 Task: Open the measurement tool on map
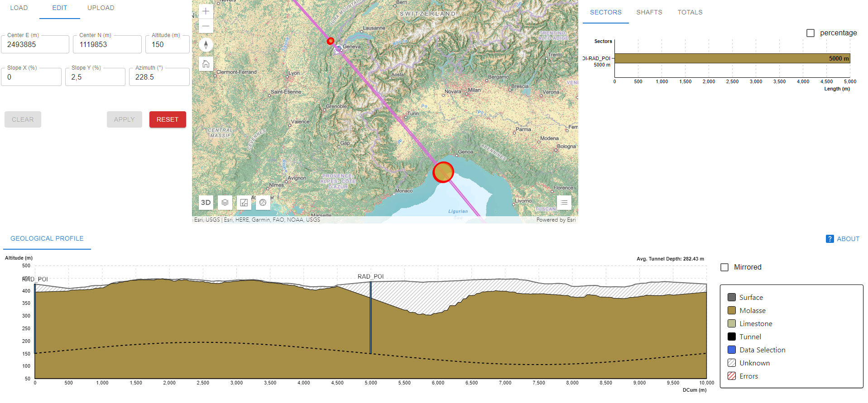tap(244, 203)
